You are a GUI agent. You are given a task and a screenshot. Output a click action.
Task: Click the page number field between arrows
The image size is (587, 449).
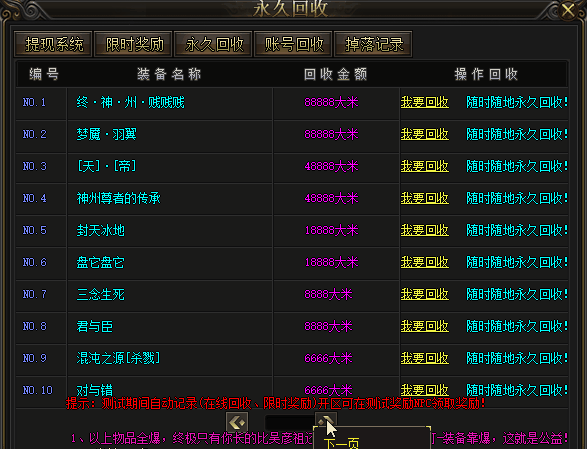(x=289, y=422)
